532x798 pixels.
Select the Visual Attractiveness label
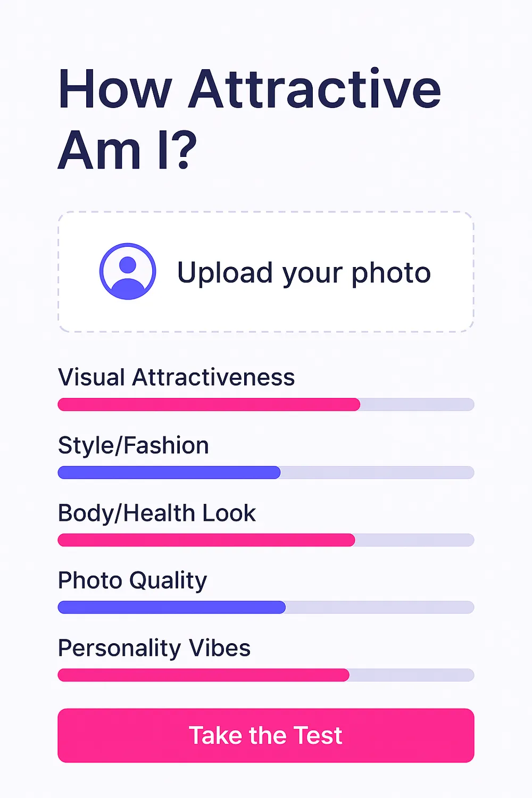point(176,378)
